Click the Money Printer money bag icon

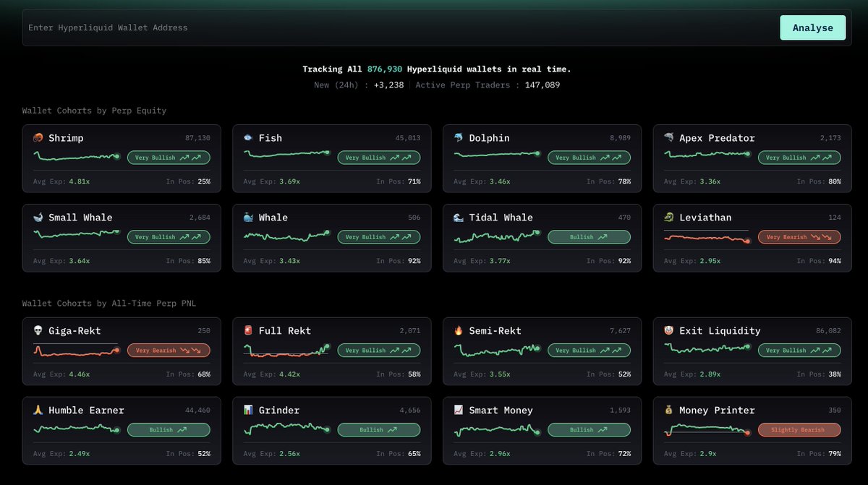[x=669, y=411]
